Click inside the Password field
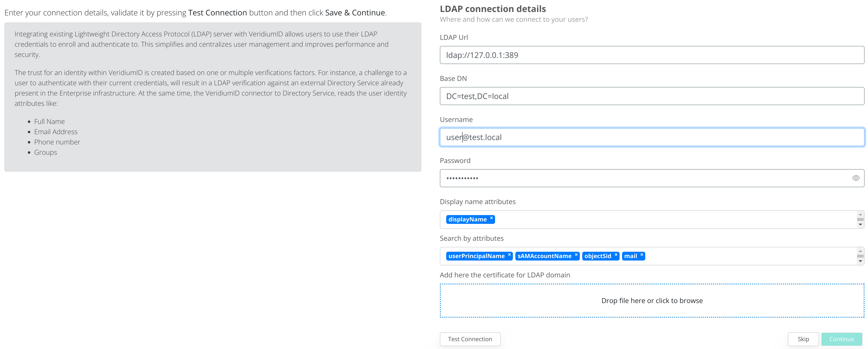The width and height of the screenshot is (868, 349). 640,178
